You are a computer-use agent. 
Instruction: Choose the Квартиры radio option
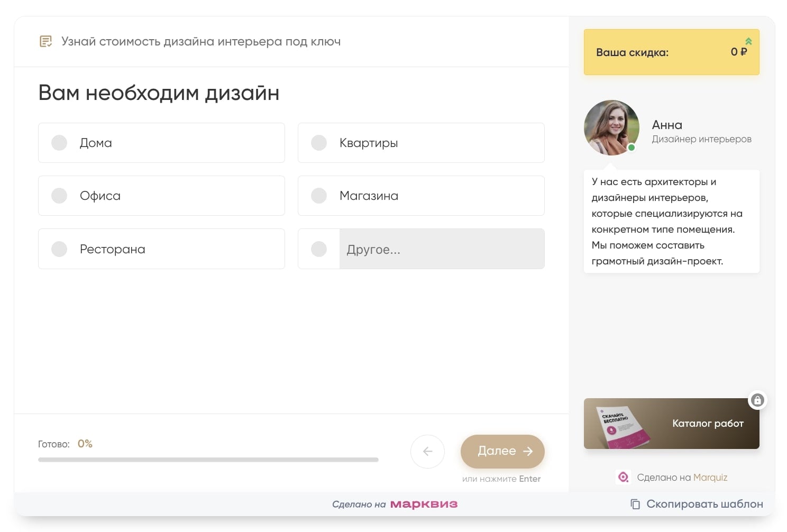tap(319, 143)
